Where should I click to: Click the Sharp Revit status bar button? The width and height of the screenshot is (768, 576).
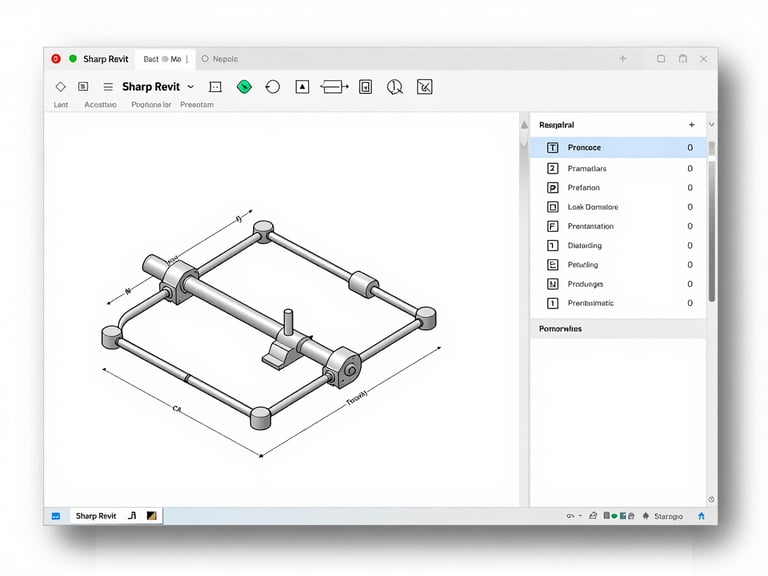(x=96, y=516)
